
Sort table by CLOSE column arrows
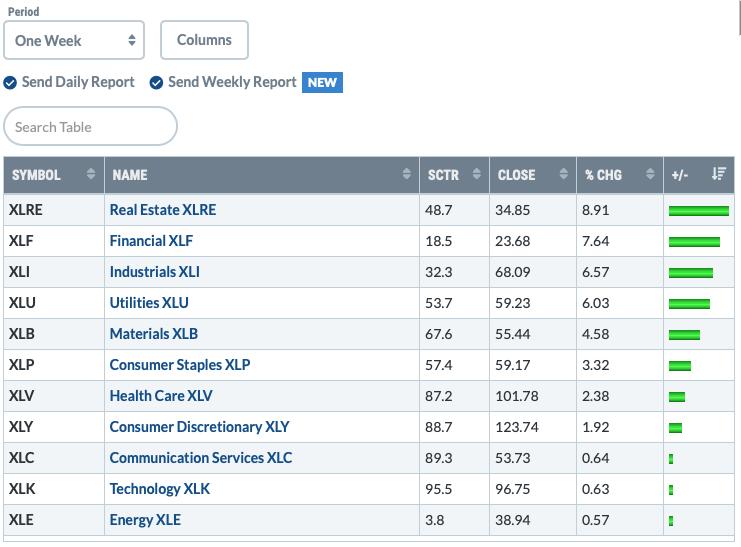click(x=563, y=174)
